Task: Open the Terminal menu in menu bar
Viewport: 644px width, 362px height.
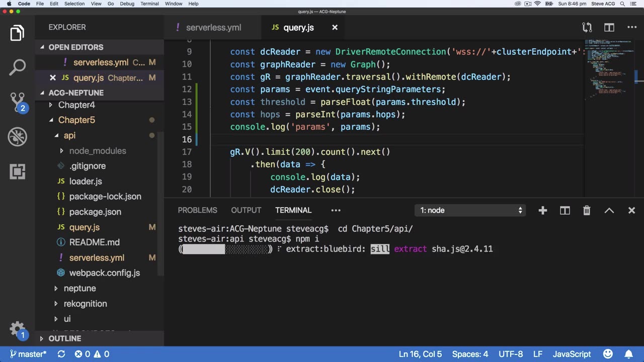Action: (x=149, y=4)
